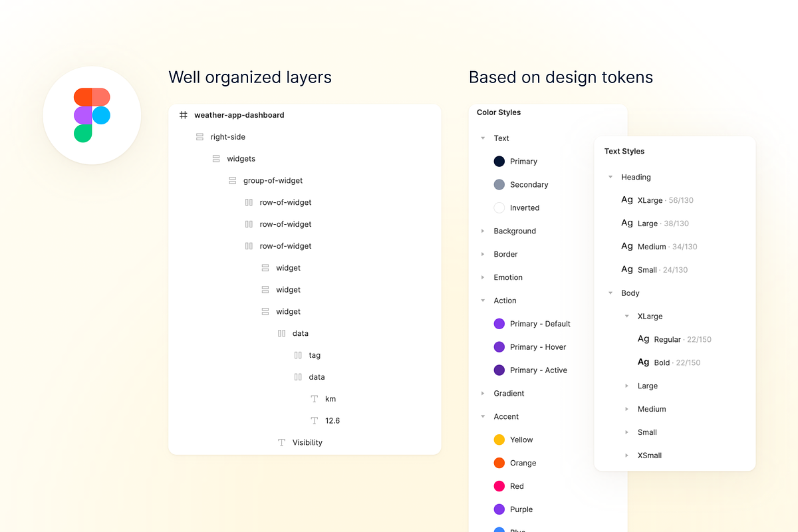798x532 pixels.
Task: Select the gray Secondary text swatch
Action: pyautogui.click(x=499, y=185)
